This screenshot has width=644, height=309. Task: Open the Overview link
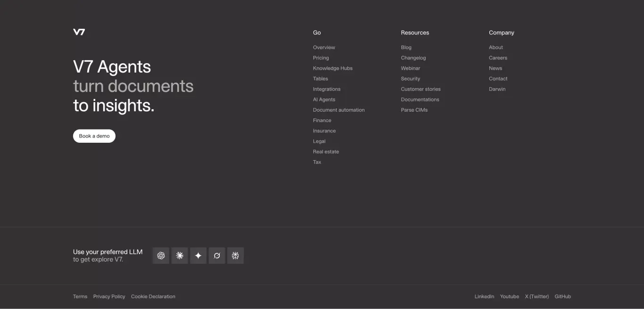324,48
